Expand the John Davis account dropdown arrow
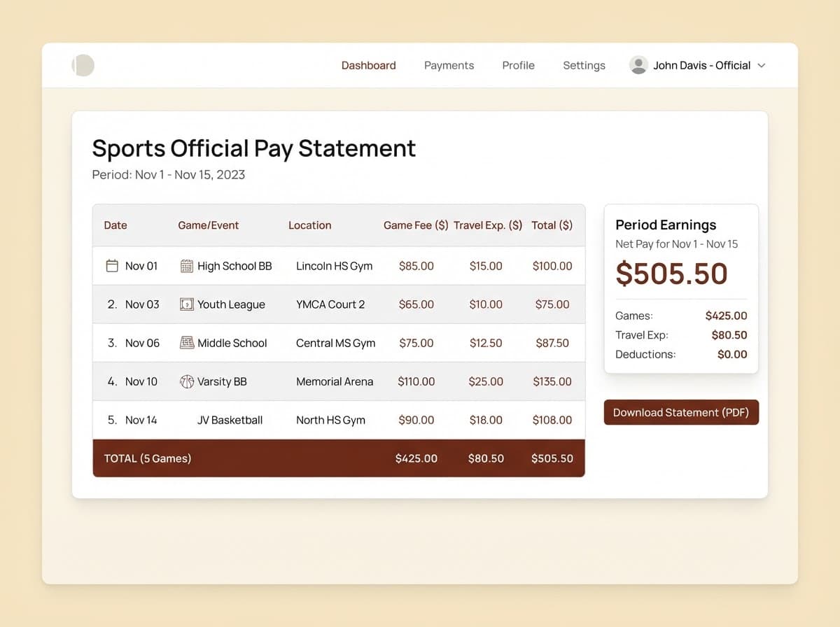Viewport: 840px width, 627px height. 762,65
